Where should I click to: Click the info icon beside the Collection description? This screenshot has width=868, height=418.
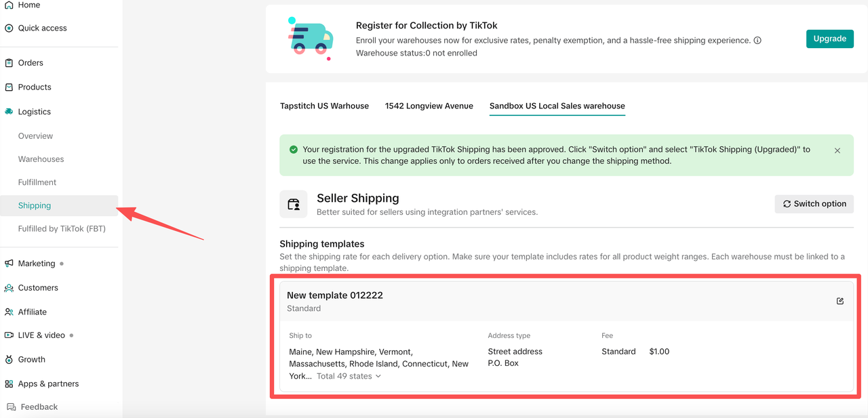(757, 41)
